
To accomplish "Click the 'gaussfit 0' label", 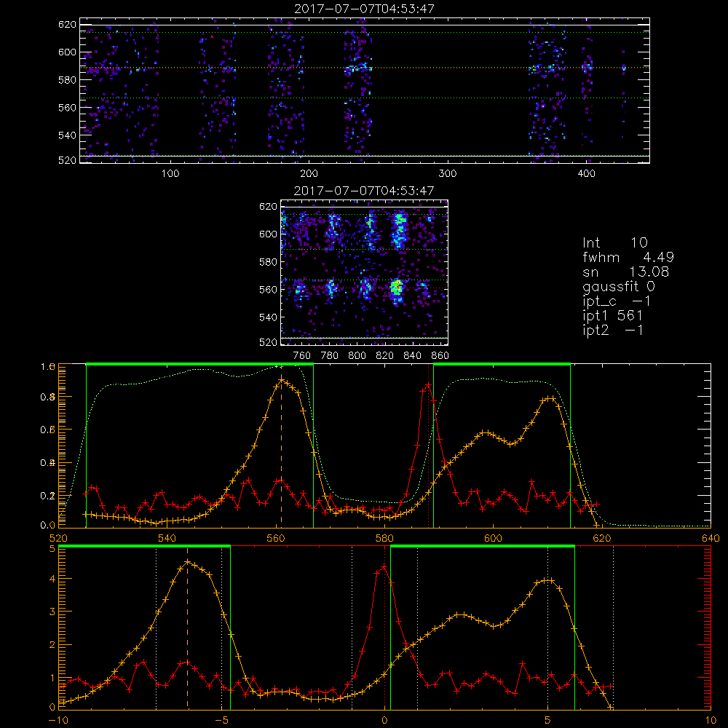I will pos(618,286).
